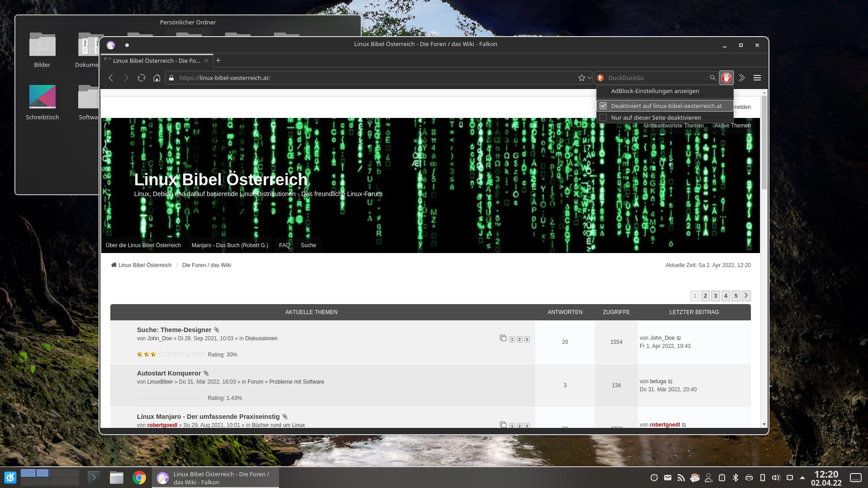
Task: Expand the double-chevron toolbar overflow
Action: 741,78
